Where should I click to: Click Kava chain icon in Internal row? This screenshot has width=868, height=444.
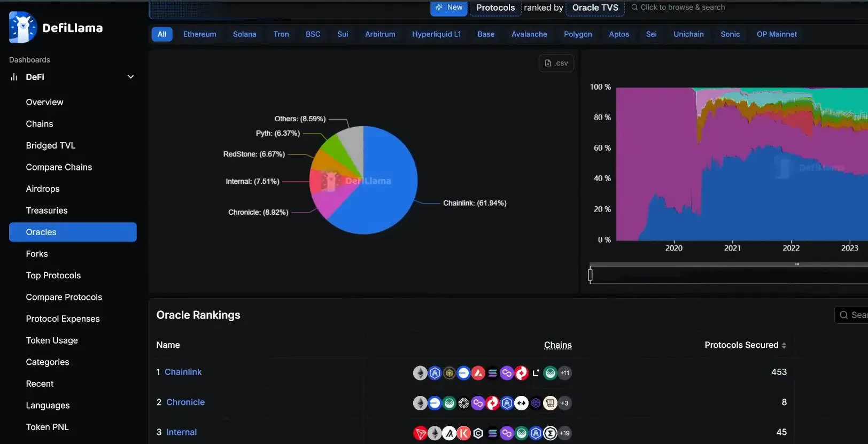pyautogui.click(x=463, y=433)
